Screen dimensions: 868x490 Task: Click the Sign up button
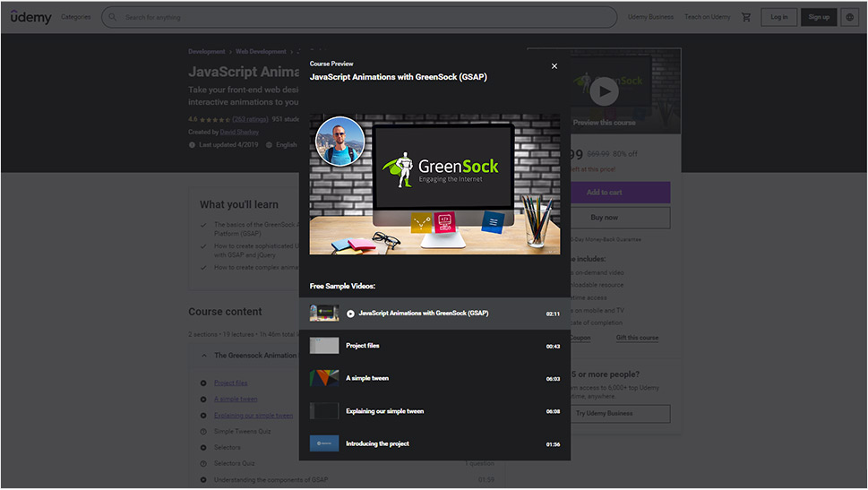[819, 17]
